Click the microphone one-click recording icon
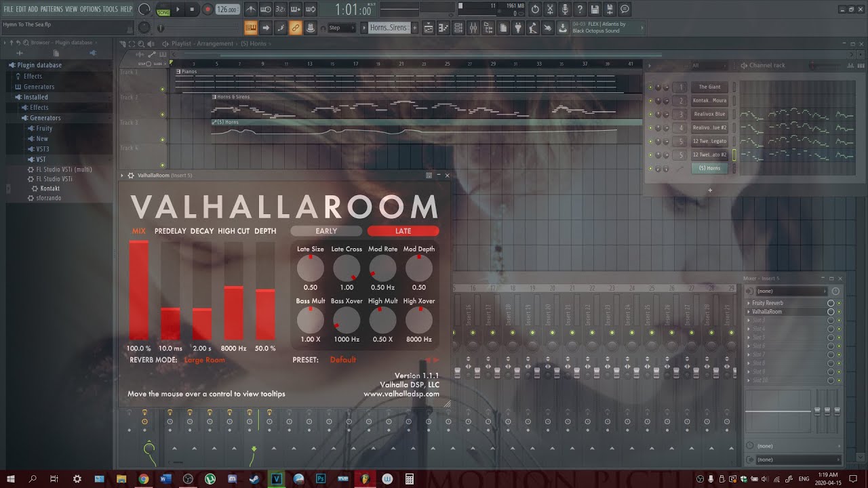Viewport: 868px width, 488px height. (565, 9)
